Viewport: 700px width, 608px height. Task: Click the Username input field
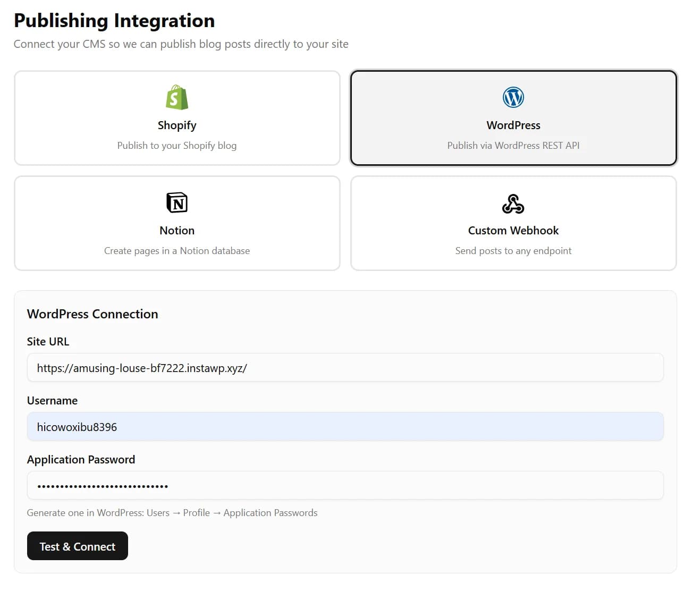pos(345,426)
